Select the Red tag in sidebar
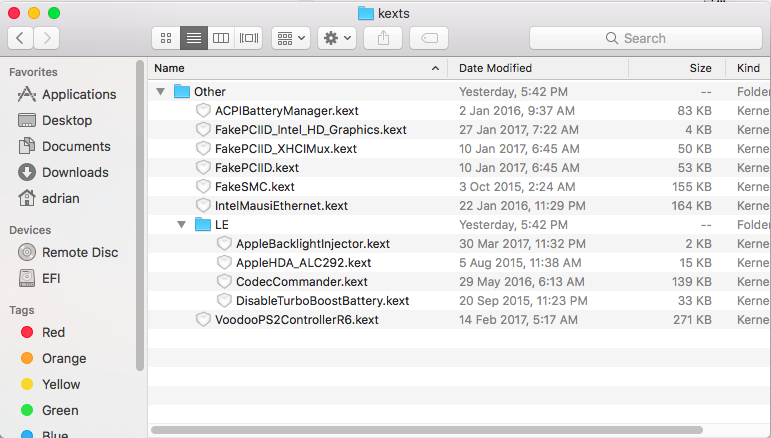Viewport: 771px width, 438px height. (x=53, y=332)
